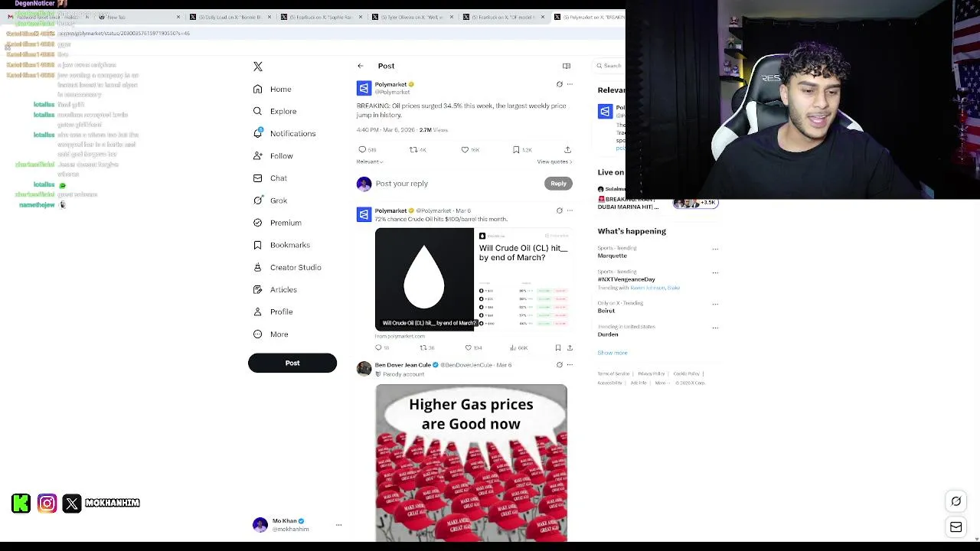Bookmark the main Polymarket post
Screen dimensions: 980x551
pyautogui.click(x=521, y=150)
